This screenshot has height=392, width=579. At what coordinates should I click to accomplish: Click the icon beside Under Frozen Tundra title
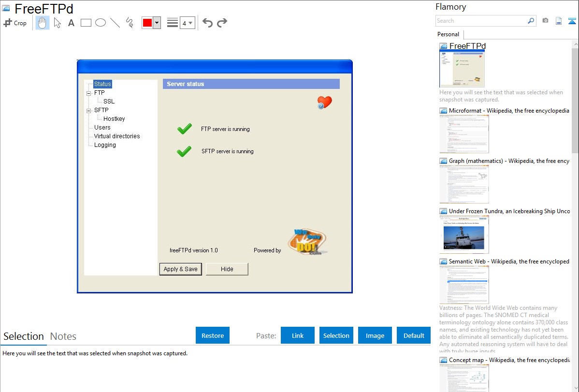coord(444,211)
